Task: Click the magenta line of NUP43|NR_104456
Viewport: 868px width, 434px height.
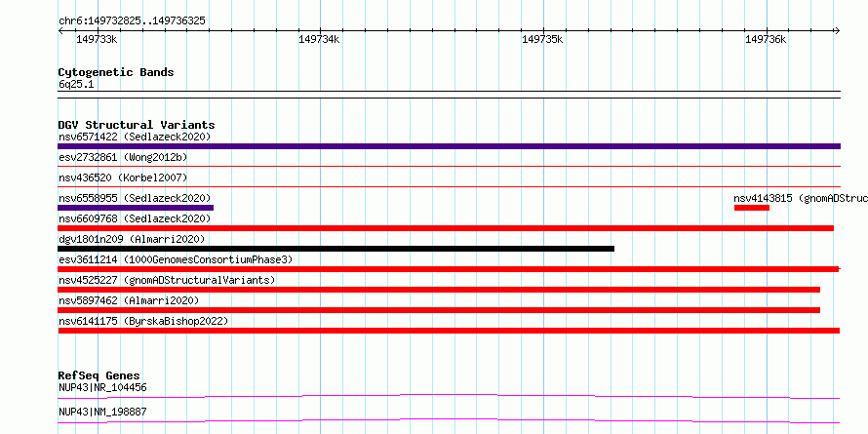Action: click(449, 396)
